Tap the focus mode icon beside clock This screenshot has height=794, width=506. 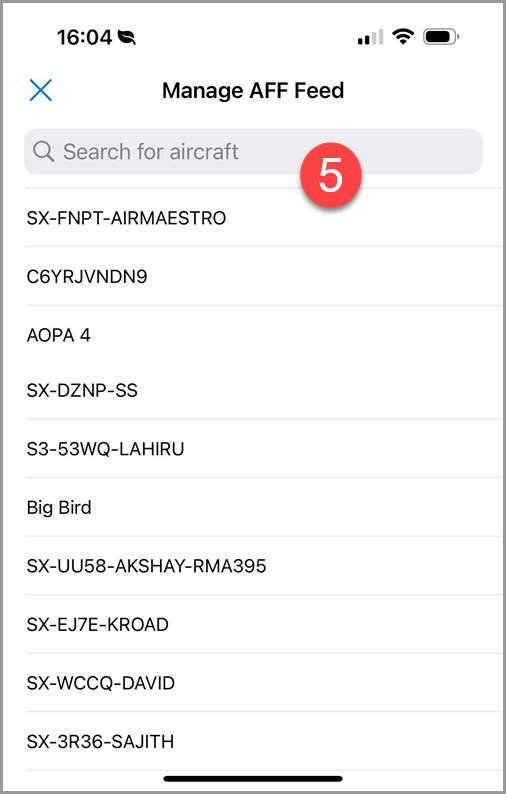(x=127, y=37)
